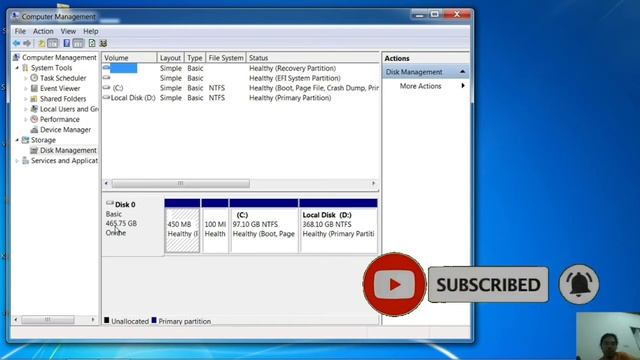The height and width of the screenshot is (360, 640).
Task: Select the Local Disk (D:) 368.10 GB block
Action: coord(338,226)
